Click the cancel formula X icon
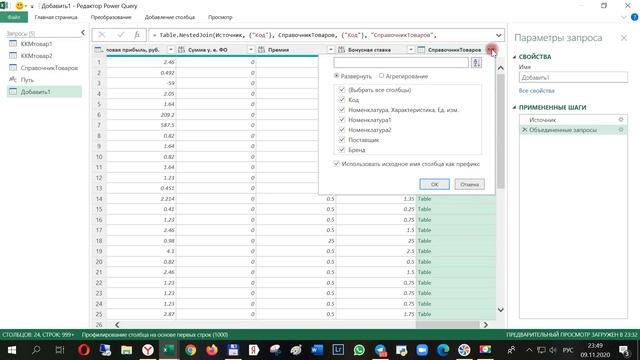Image resolution: width=640 pixels, height=360 pixels. tap(102, 35)
